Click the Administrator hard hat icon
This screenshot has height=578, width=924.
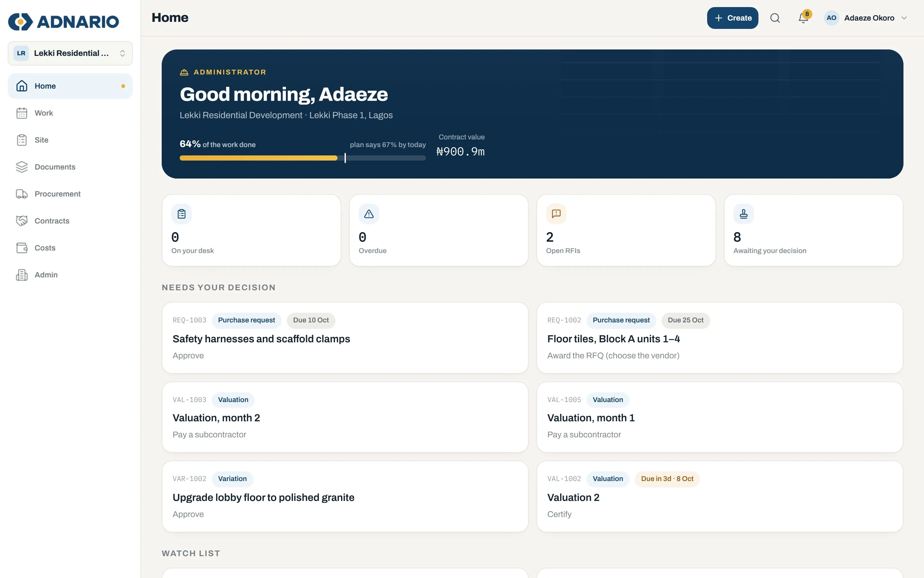point(184,72)
